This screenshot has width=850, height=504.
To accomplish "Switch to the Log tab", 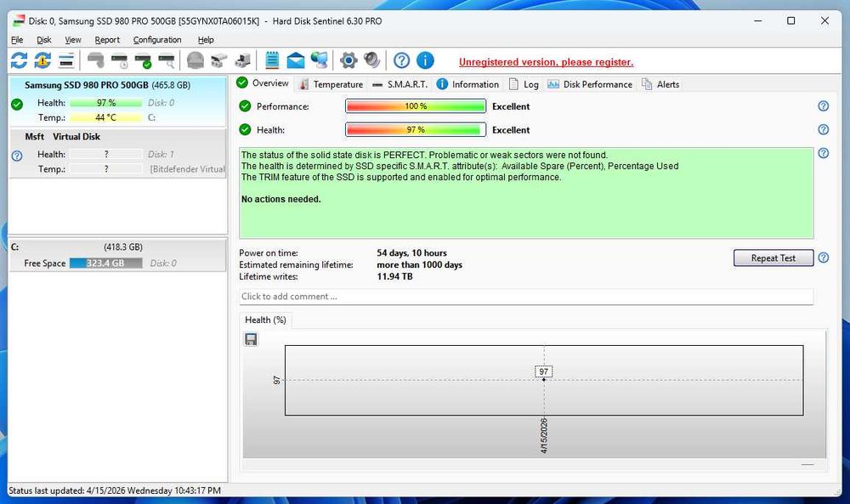I will tap(524, 84).
